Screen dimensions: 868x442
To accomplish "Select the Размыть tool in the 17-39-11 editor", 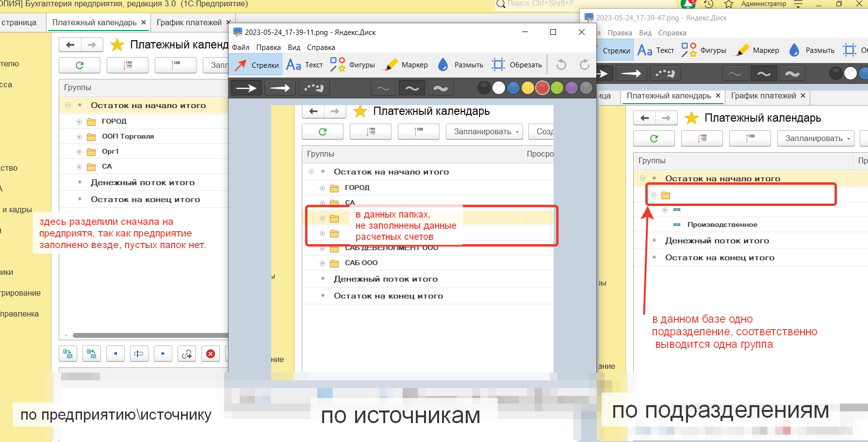I will 460,65.
